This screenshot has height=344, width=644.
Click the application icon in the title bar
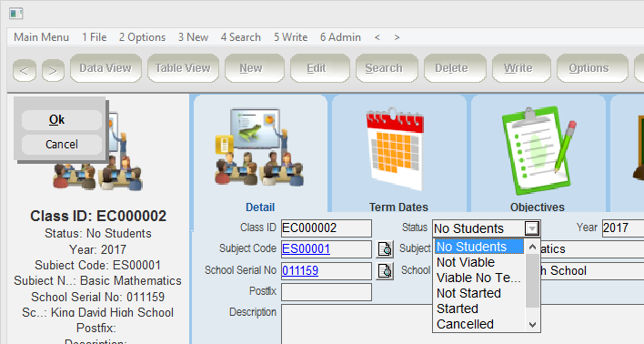[x=16, y=14]
